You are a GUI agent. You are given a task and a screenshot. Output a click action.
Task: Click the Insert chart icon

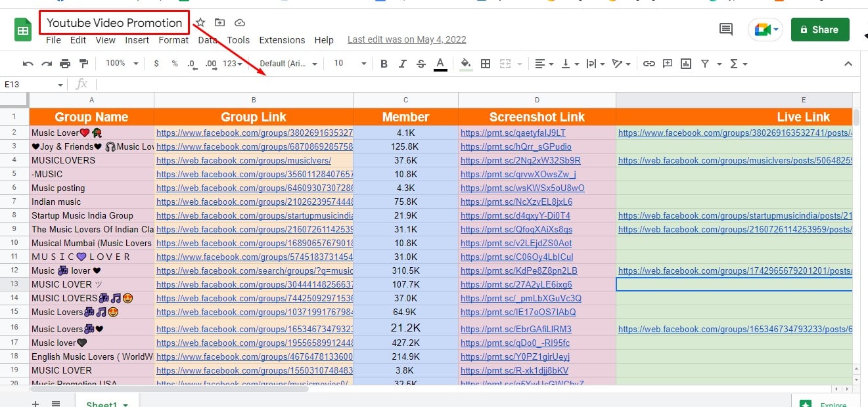pyautogui.click(x=686, y=64)
